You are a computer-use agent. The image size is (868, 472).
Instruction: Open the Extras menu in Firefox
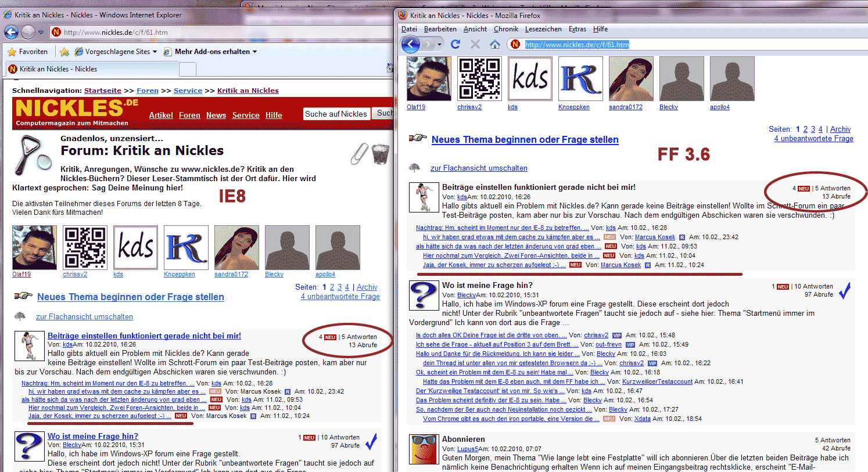tap(578, 29)
